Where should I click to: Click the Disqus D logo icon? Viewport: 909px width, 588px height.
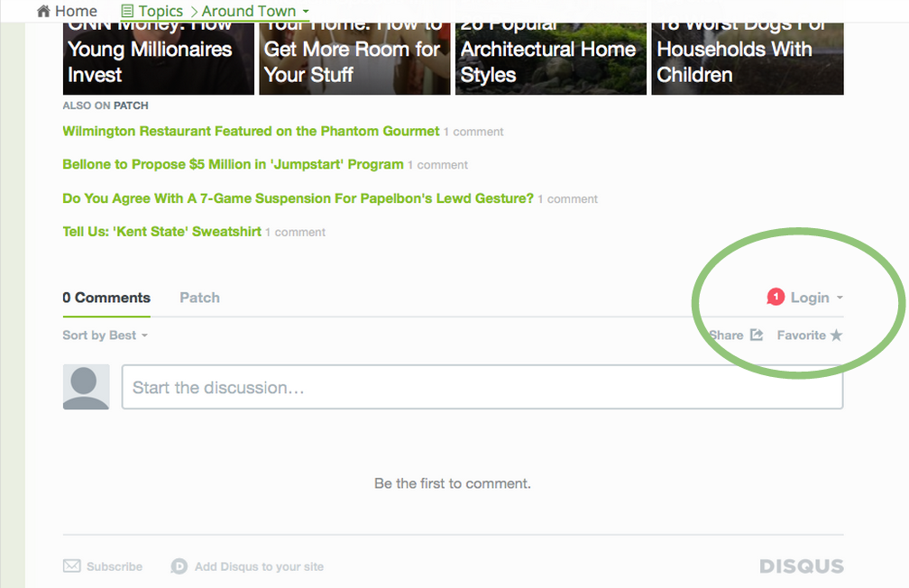coord(179,566)
